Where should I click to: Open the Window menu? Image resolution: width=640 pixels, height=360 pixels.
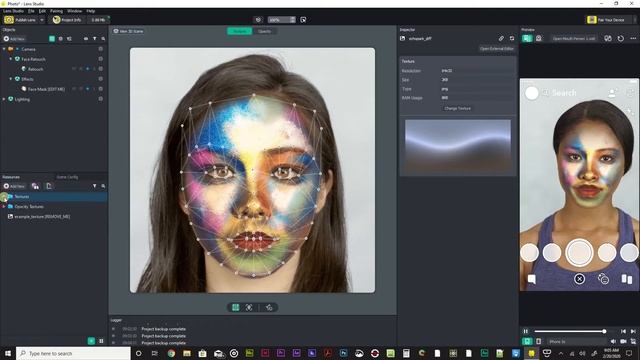point(74,11)
